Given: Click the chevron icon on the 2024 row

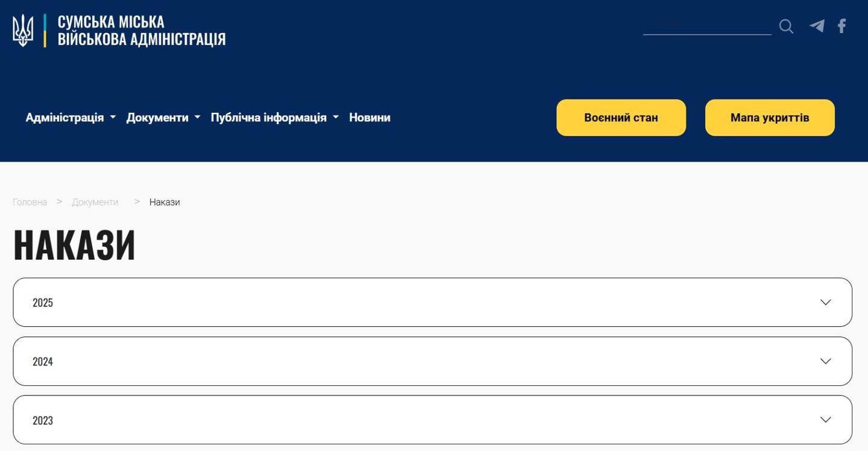Looking at the screenshot, I should (825, 361).
